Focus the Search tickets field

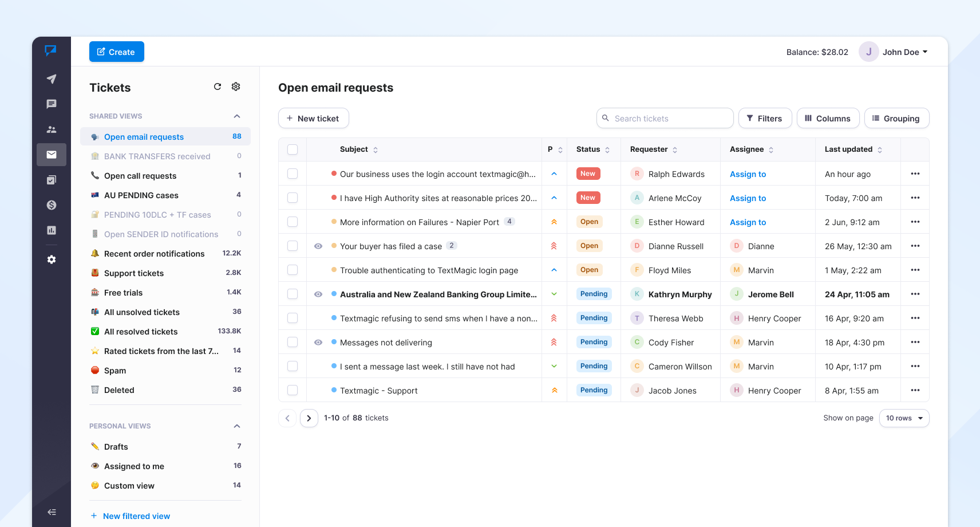point(665,118)
